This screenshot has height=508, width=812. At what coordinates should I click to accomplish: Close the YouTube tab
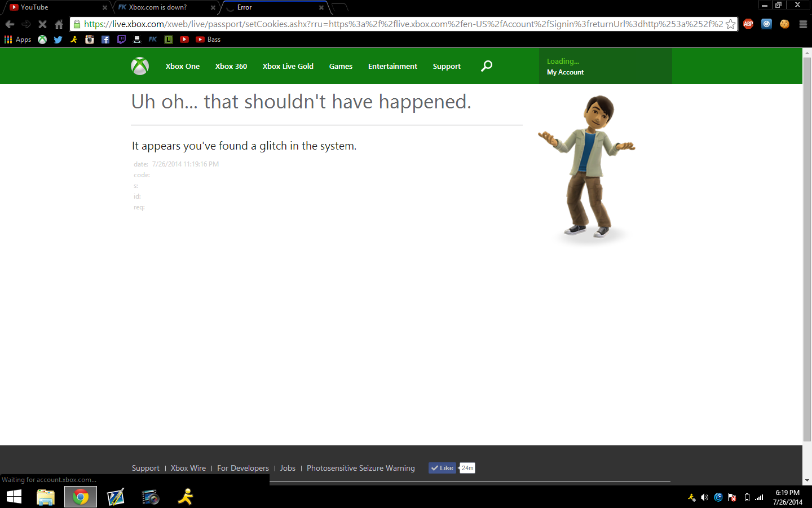point(105,8)
